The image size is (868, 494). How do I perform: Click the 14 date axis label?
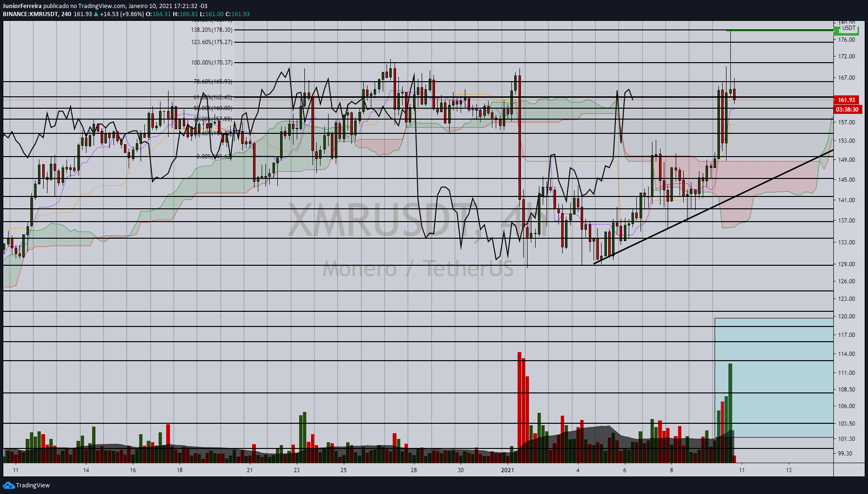(86, 470)
